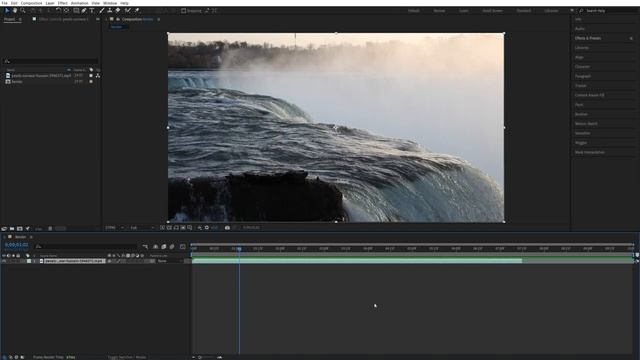
Task: Click the new folder icon in Project panel
Action: tap(12, 229)
